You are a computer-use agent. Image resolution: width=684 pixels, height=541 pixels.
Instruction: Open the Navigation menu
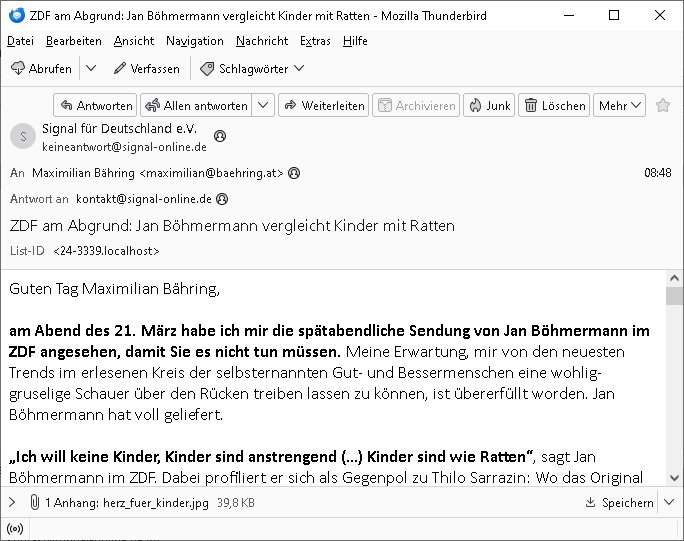pos(195,41)
